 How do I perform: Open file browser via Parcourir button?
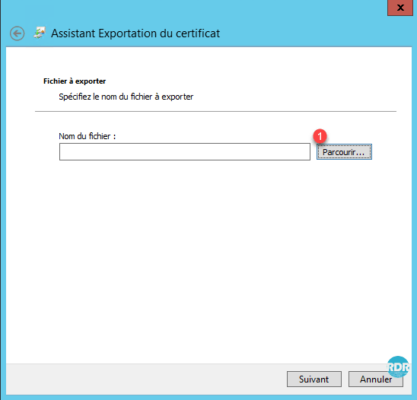[x=344, y=152]
